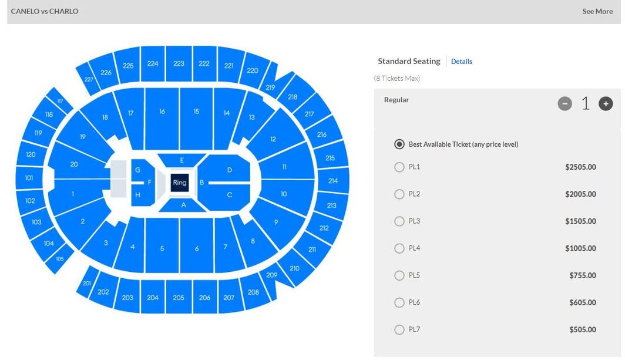Select section 223 in the upper level
Screen dimensions: 625x364
179,63
